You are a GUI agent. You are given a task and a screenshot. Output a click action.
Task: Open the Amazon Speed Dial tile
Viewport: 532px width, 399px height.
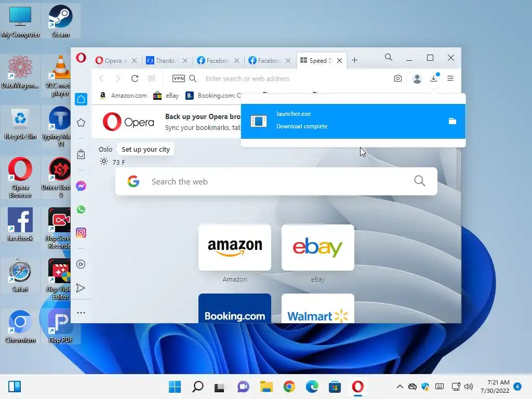[x=235, y=247]
